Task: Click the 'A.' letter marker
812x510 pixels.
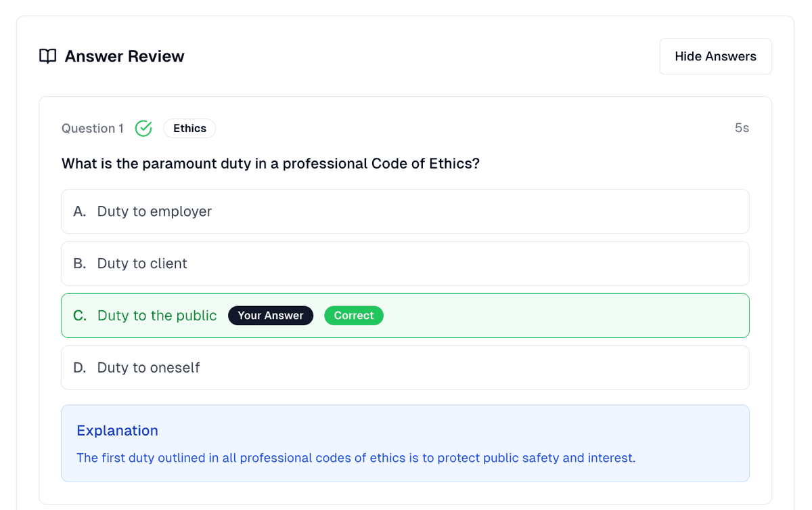Action: [80, 211]
